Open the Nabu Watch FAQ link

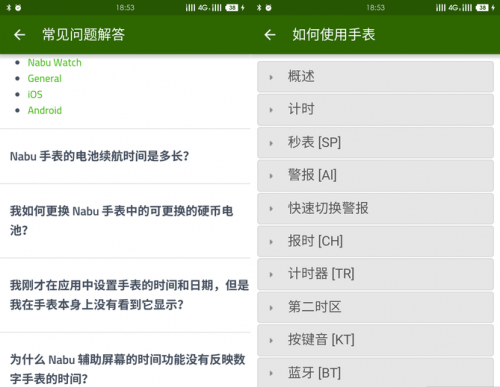(x=54, y=63)
